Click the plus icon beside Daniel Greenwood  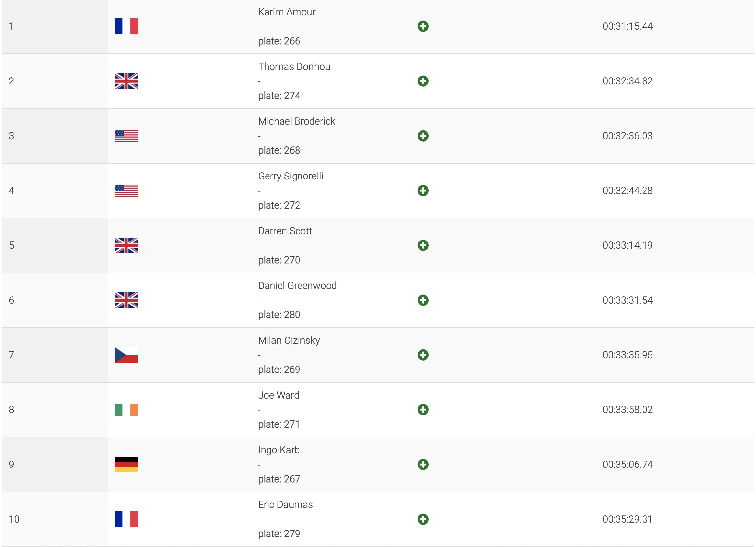423,300
